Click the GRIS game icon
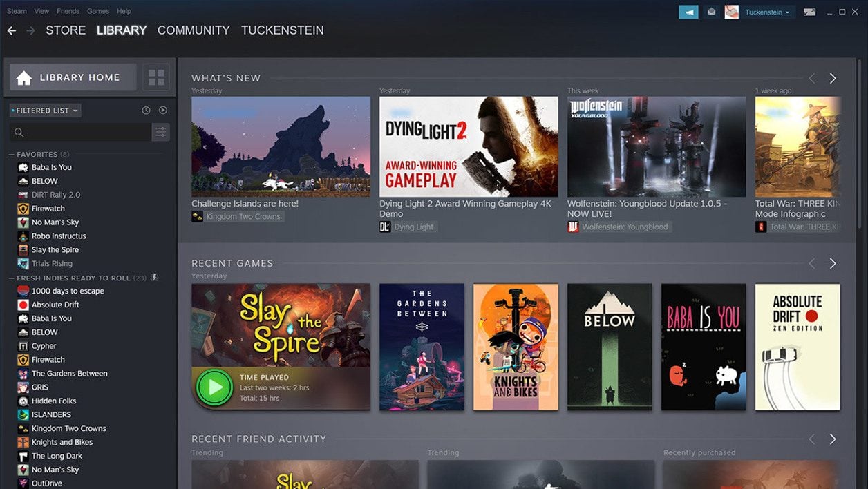This screenshot has height=489, width=868. (x=23, y=387)
